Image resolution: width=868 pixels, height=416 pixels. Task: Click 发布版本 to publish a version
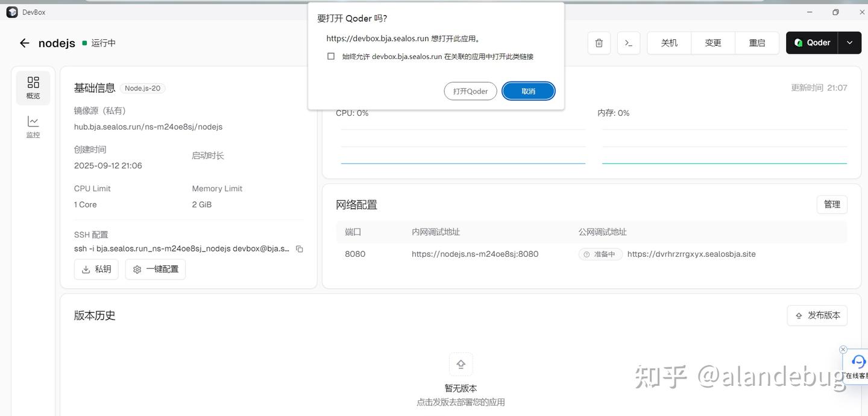(x=817, y=315)
